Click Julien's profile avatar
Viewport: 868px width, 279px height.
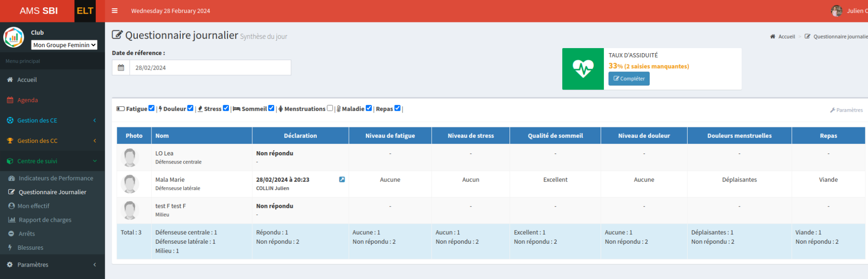point(837,11)
